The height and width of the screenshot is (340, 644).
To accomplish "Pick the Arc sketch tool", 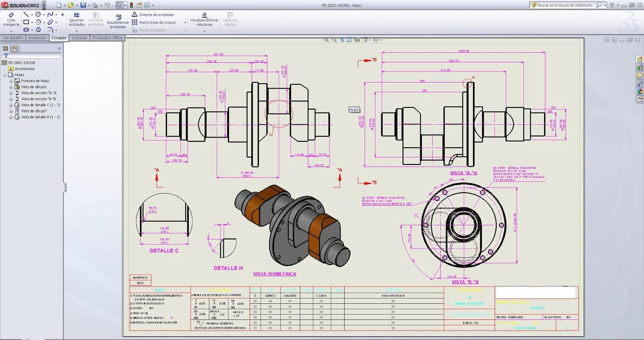I will [38, 22].
